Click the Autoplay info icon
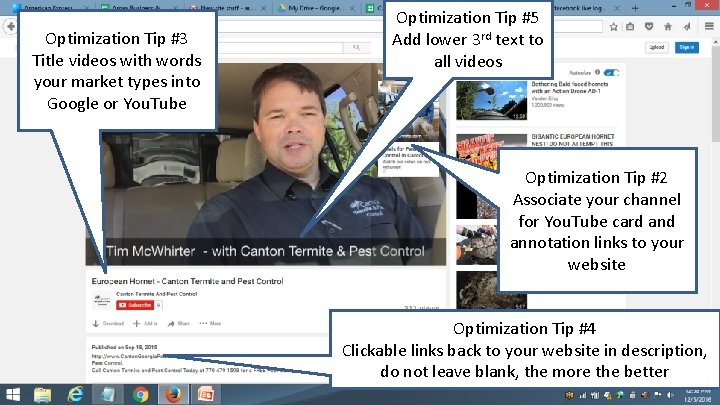Screen dimensions: 720x405 [597, 72]
